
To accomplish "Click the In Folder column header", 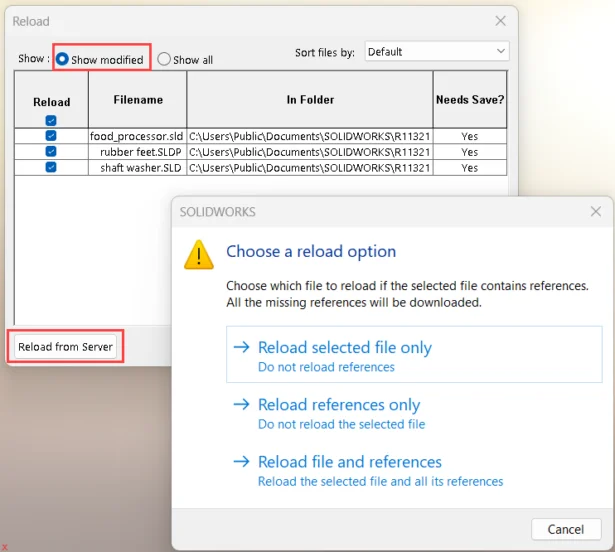I will [310, 100].
